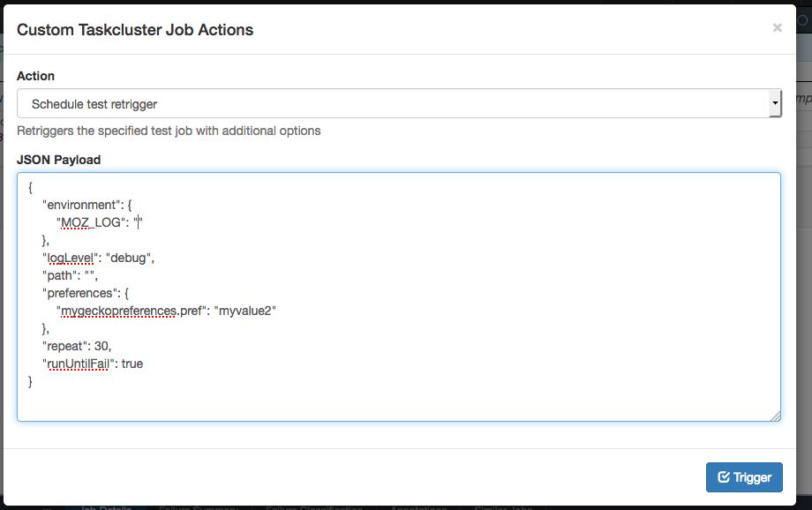Click the closing brace on last payload line
This screenshot has height=510, width=812.
pyautogui.click(x=31, y=381)
